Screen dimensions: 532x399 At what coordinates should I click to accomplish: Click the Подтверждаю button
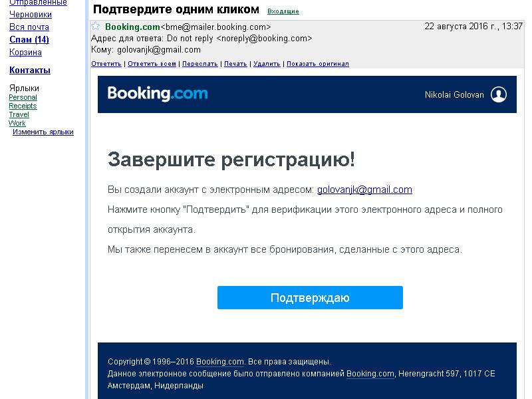310,297
